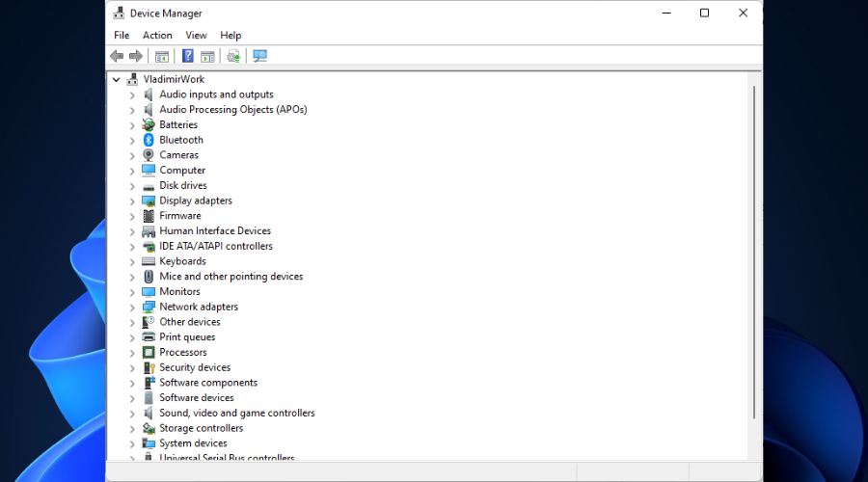Select the Storage controllers label
This screenshot has width=868, height=482.
click(201, 428)
